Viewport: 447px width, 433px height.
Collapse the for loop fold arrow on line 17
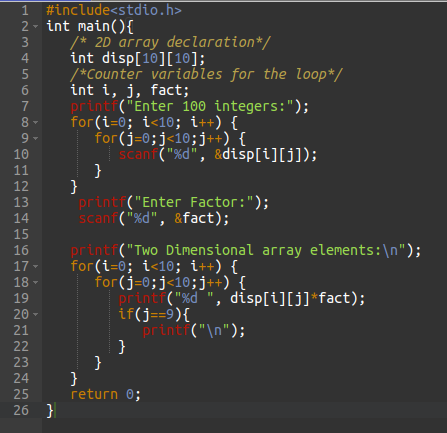pyautogui.click(x=36, y=267)
